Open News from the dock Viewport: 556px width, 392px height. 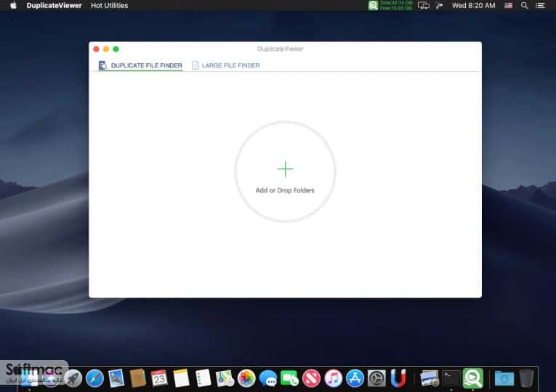(x=311, y=378)
